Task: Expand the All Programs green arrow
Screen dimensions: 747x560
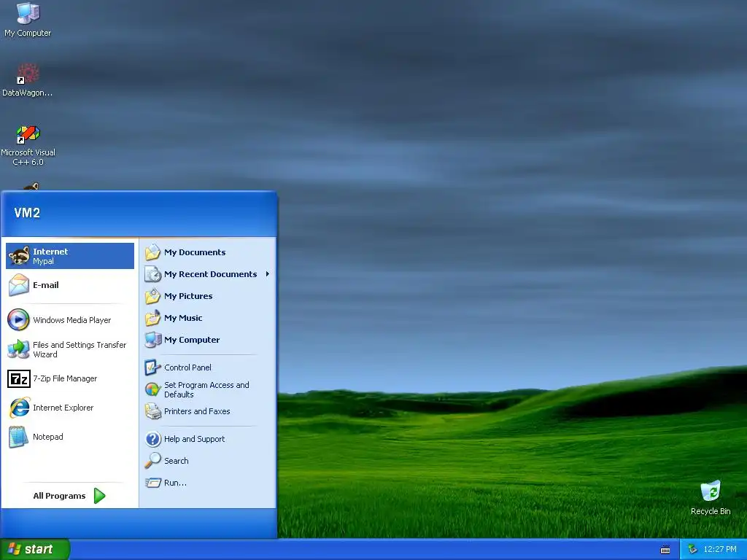Action: coord(99,496)
